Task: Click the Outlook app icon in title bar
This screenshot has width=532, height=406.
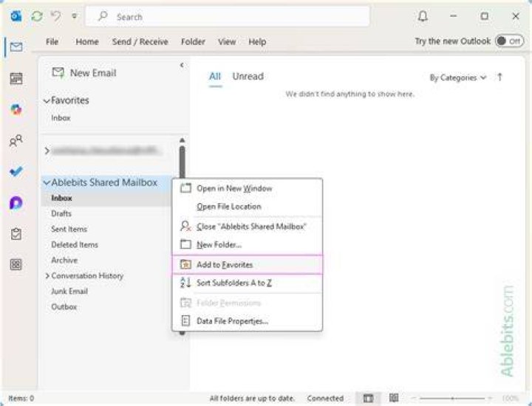Action: tap(16, 16)
